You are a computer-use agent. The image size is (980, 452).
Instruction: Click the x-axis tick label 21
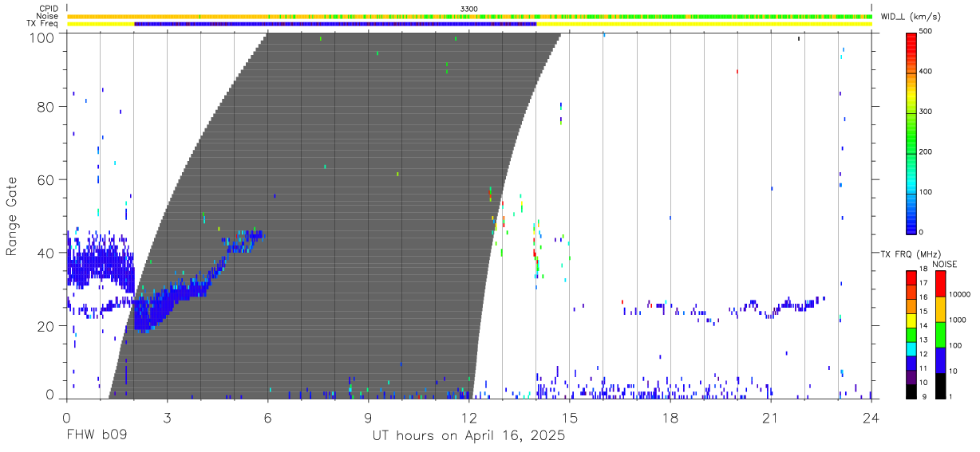pos(771,418)
